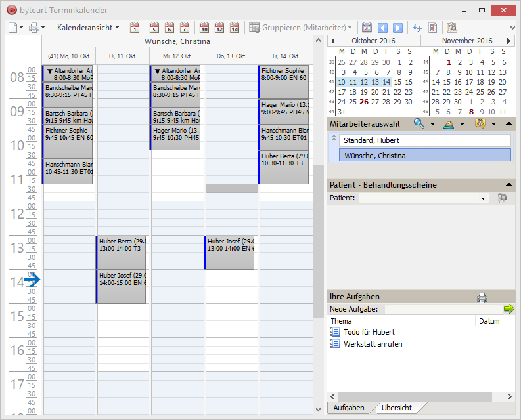This screenshot has width=521, height=420.
Task: Click the refresh/sync arrows icon
Action: click(417, 28)
